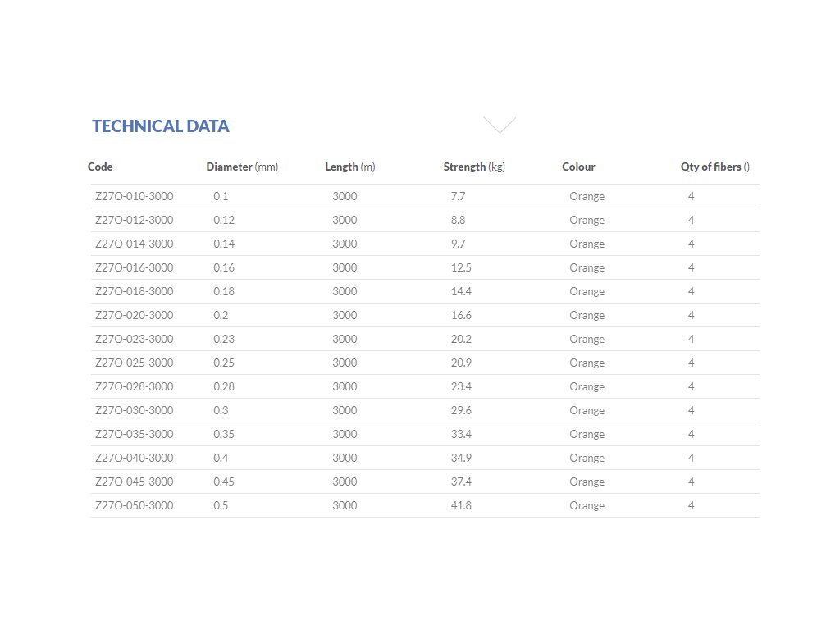Click strength value 37.4
Screen dimensions: 840x630
pos(461,482)
